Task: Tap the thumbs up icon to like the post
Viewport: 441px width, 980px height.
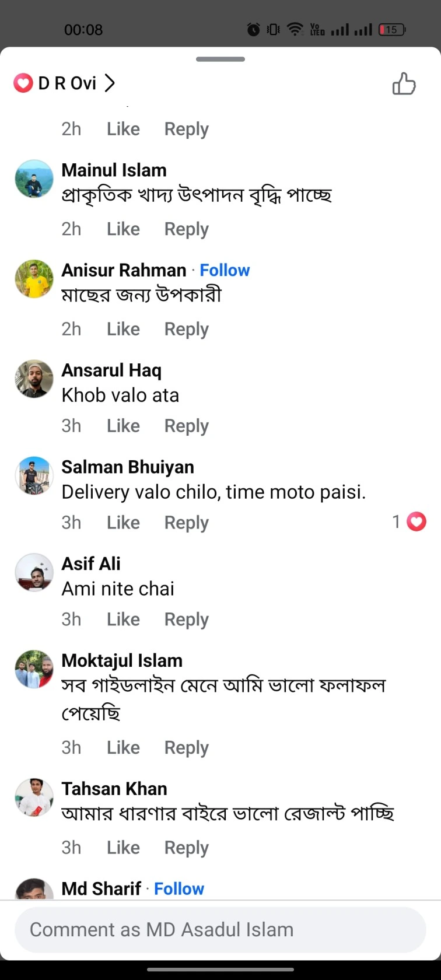Action: (404, 83)
